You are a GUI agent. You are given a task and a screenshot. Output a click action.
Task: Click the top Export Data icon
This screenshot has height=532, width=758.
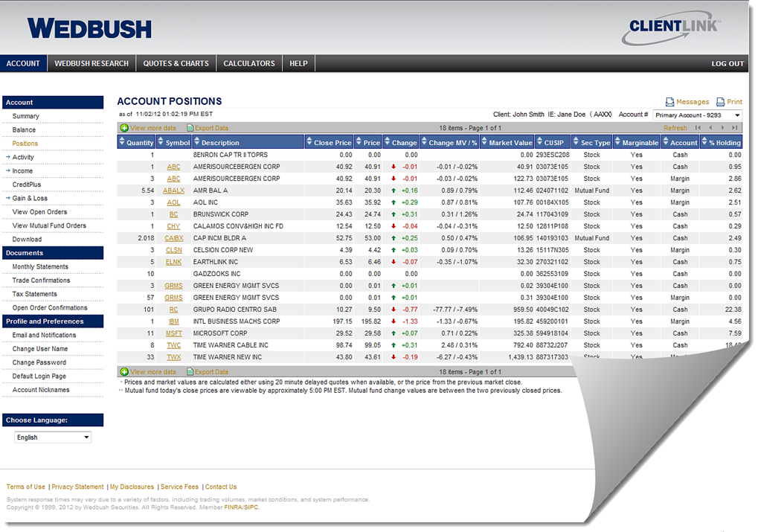coord(190,128)
